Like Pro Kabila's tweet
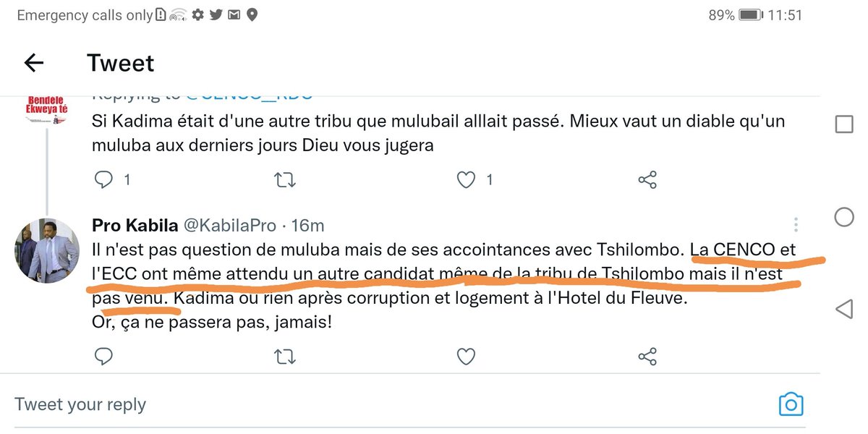Image resolution: width=868 pixels, height=434 pixels. 467,356
